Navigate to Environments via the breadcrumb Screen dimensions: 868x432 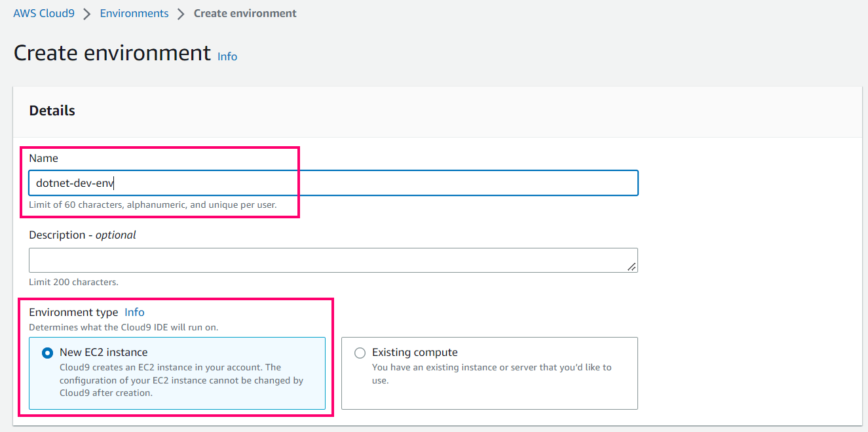tap(134, 12)
